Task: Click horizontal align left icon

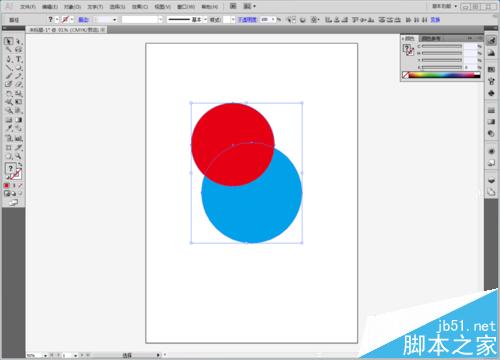Action: [x=328, y=20]
